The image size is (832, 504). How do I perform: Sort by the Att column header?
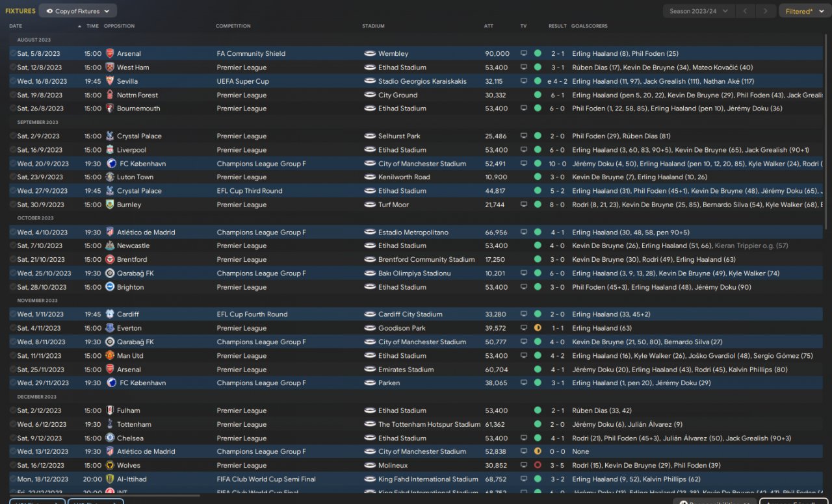489,26
